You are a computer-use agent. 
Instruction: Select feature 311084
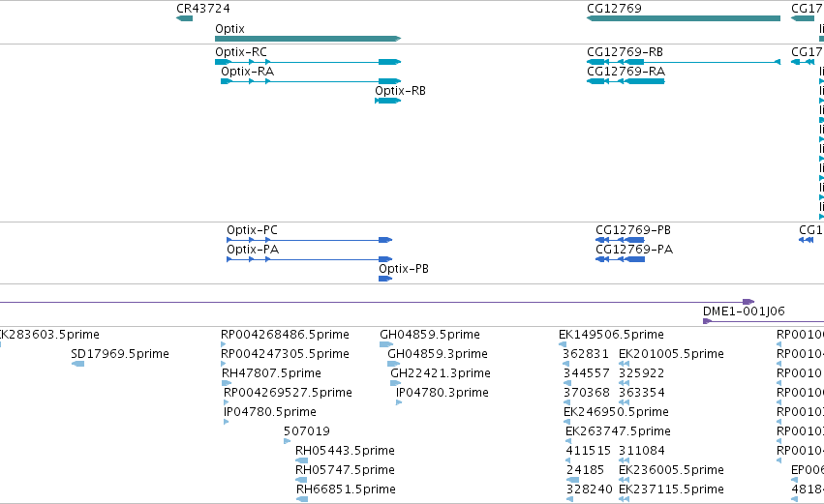pyautogui.click(x=624, y=460)
